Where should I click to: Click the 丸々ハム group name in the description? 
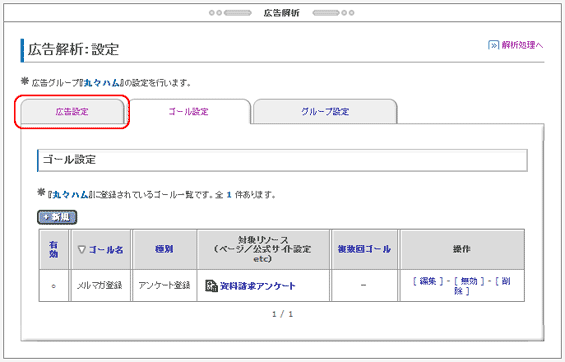[101, 83]
